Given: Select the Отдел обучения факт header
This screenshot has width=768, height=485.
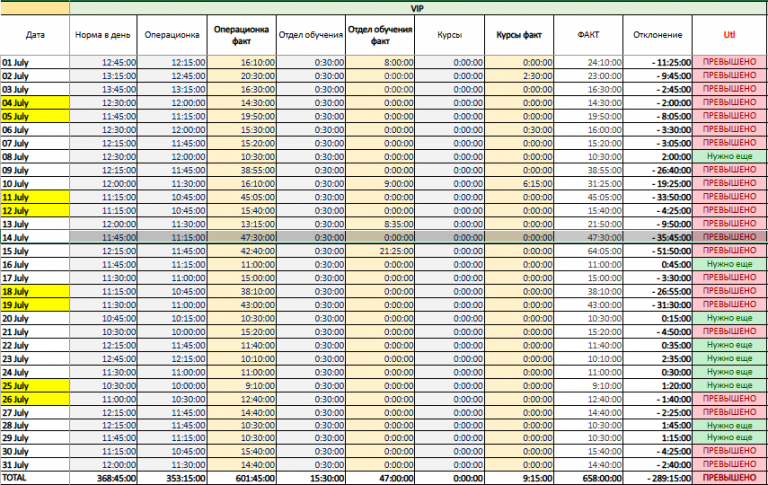Looking at the screenshot, I should tap(380, 35).
